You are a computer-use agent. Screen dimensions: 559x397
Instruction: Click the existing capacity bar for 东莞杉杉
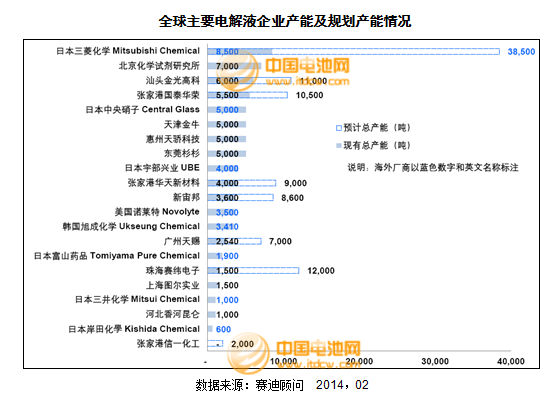coord(227,154)
